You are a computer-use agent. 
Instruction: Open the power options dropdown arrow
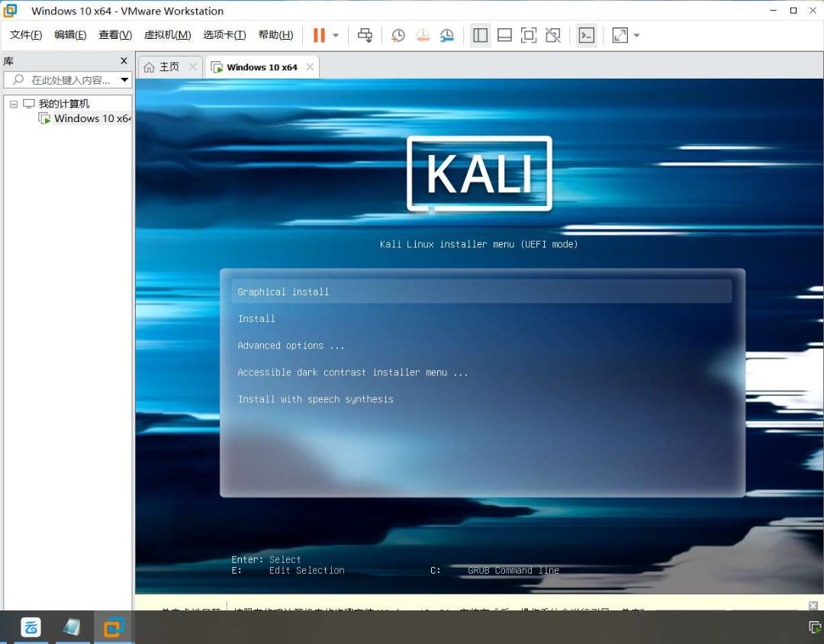pos(336,35)
